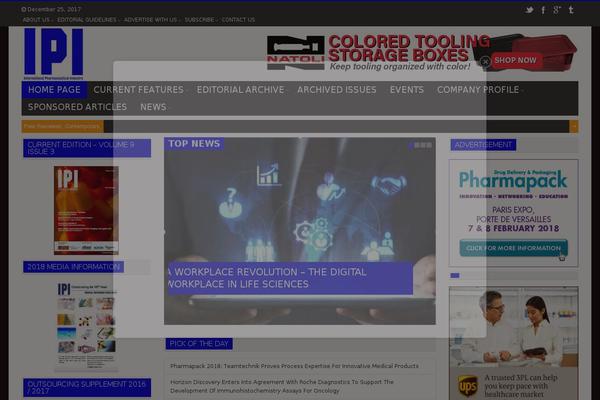Open Horizon Discovery Roche Diagnostics article
Viewport: 600px width, 400px height.
(x=282, y=386)
